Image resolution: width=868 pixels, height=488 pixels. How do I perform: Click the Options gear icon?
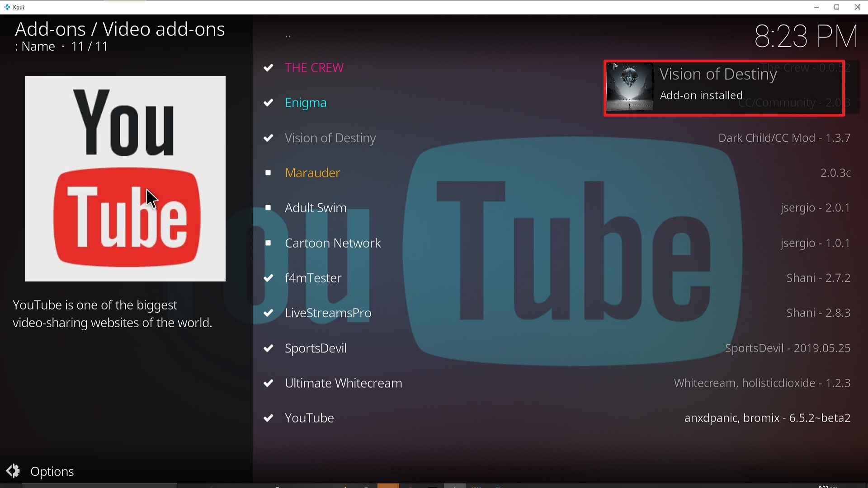(x=13, y=471)
